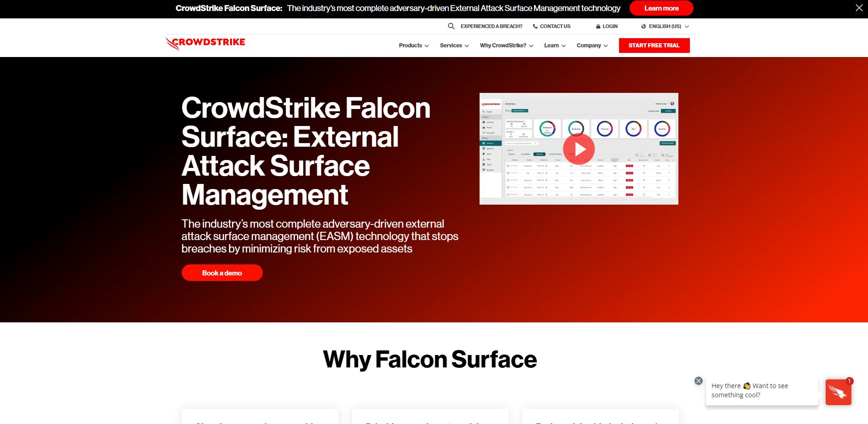Screen dimensions: 868x424
Task: Open the Contact Us link
Action: [x=555, y=27]
